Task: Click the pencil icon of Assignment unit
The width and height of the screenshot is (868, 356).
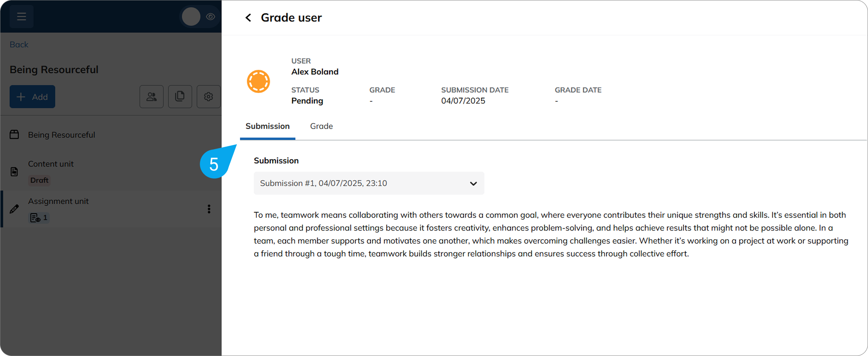Action: [14, 209]
